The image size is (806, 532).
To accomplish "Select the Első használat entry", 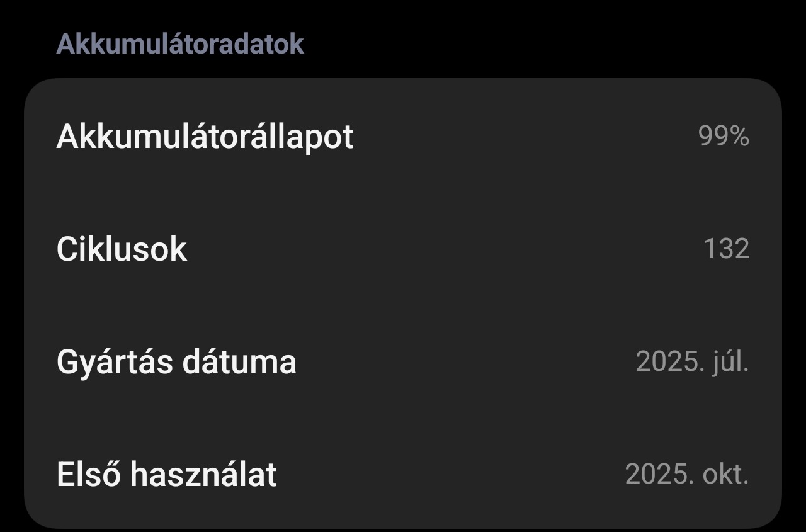I will (x=166, y=474).
